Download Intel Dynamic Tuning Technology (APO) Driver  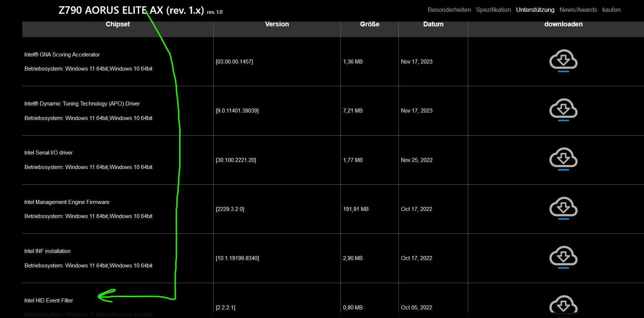click(x=563, y=110)
